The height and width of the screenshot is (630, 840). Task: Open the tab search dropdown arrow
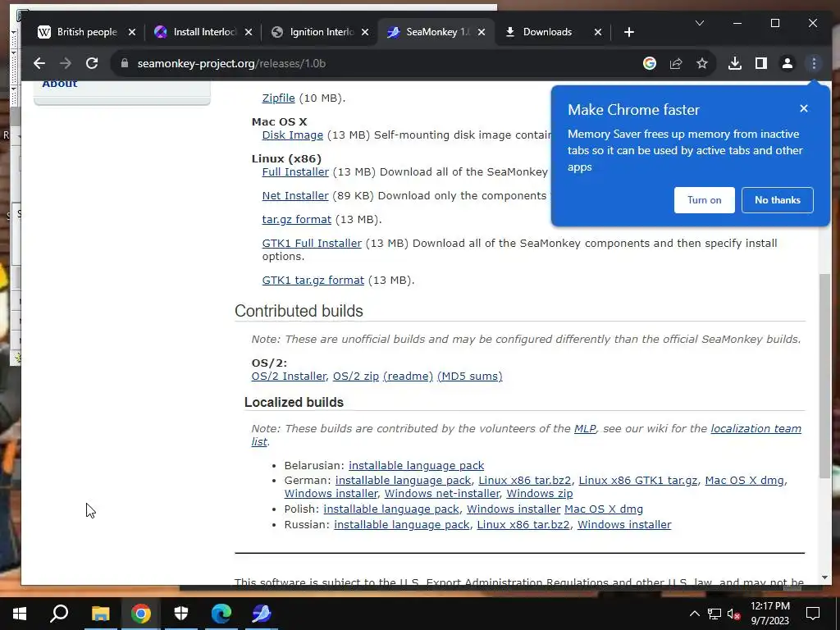(x=699, y=23)
